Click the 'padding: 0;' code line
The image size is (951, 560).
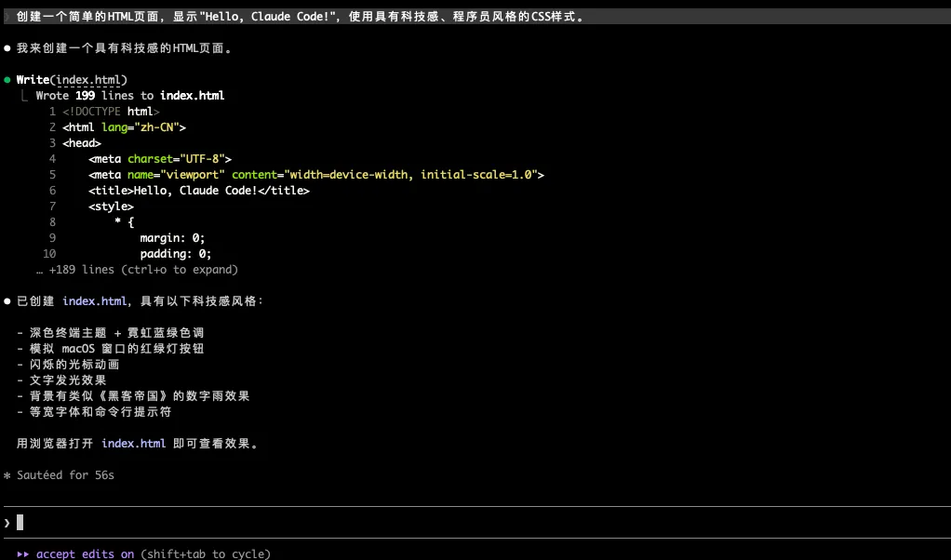(x=176, y=253)
